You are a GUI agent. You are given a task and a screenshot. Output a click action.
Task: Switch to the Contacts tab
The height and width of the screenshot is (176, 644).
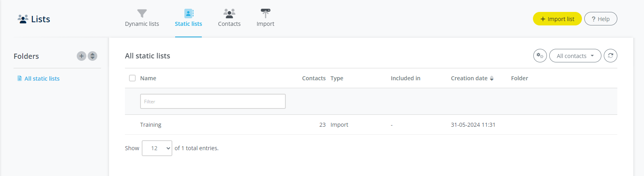click(x=229, y=24)
